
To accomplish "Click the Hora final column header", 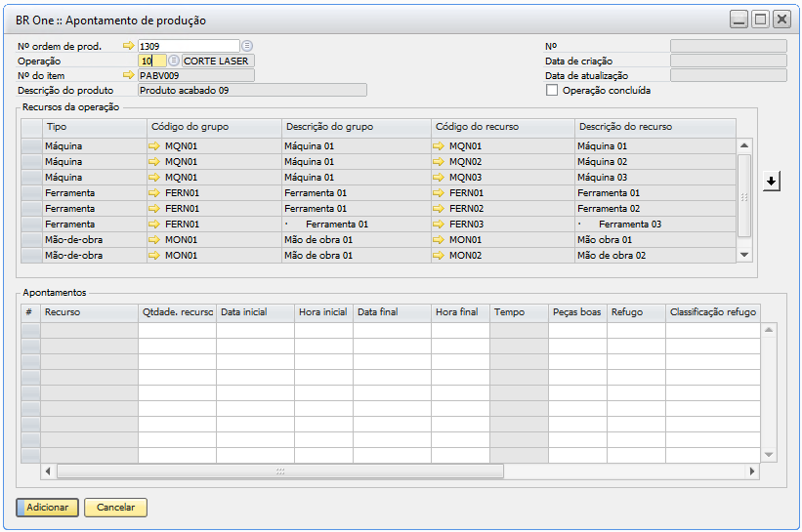I will [x=460, y=312].
